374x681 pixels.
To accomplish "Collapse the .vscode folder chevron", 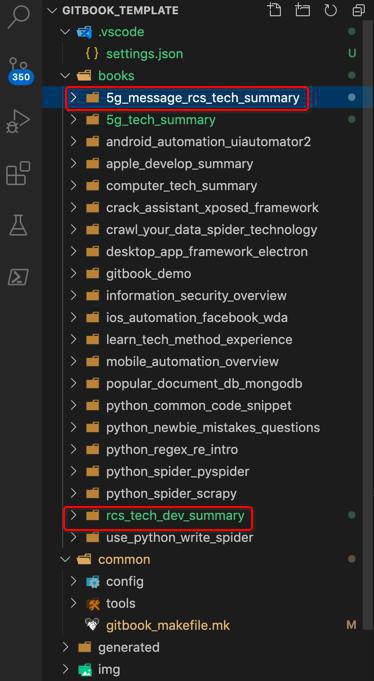I will [x=65, y=32].
